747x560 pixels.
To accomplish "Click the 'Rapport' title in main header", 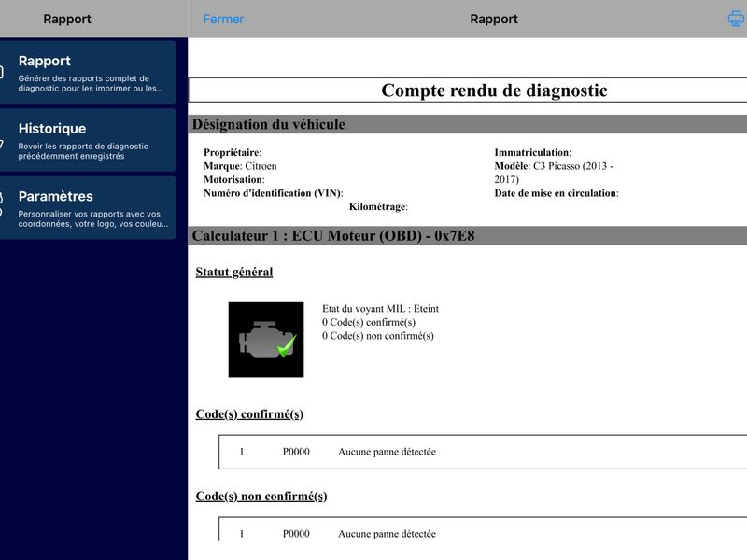I will [x=494, y=19].
